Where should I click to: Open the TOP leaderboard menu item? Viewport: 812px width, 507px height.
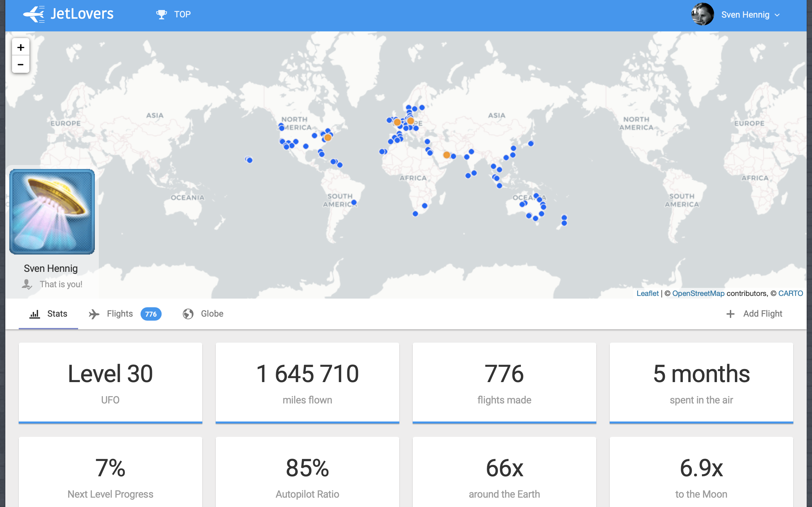pos(182,14)
